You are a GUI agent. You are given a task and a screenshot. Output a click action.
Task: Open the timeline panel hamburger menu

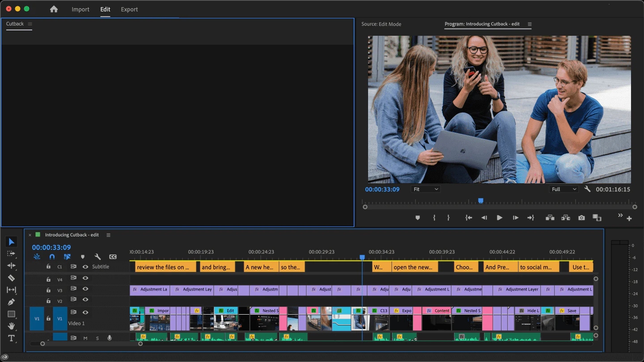click(108, 235)
